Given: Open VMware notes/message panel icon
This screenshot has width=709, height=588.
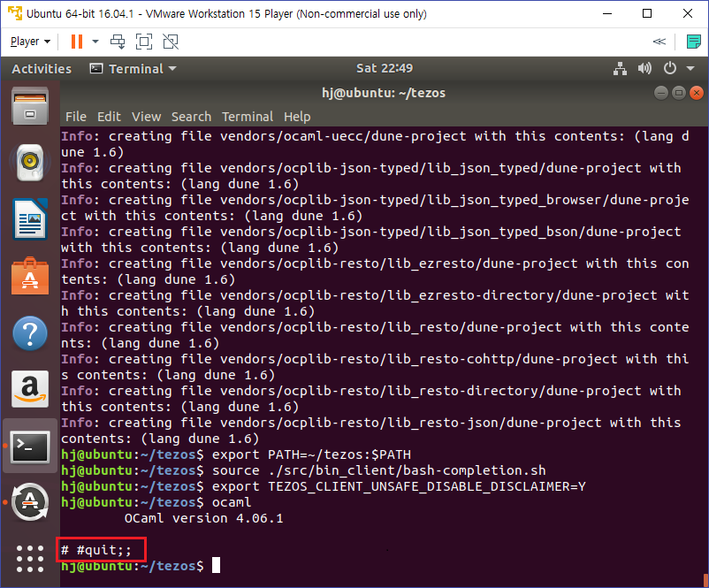Looking at the screenshot, I should 693,42.
